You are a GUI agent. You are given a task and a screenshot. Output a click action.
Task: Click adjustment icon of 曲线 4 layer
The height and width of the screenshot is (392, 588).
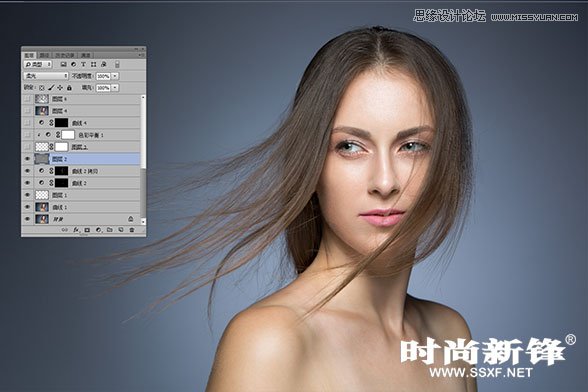pos(42,123)
